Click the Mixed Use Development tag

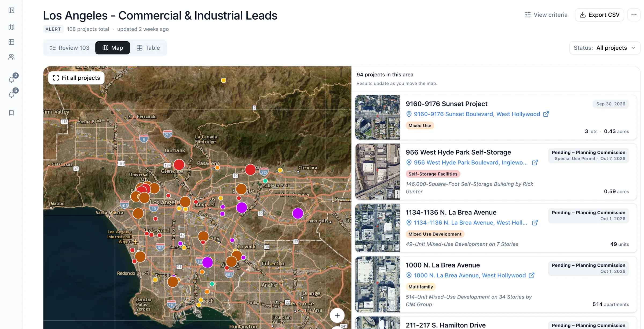[x=435, y=234]
